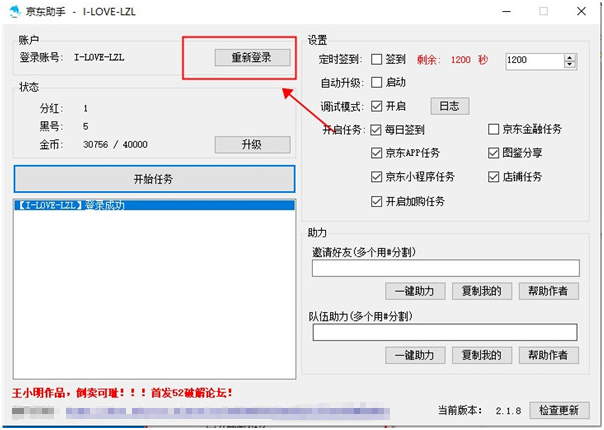Start tasks with the 开始任务 button
604x430 pixels.
[x=154, y=179]
